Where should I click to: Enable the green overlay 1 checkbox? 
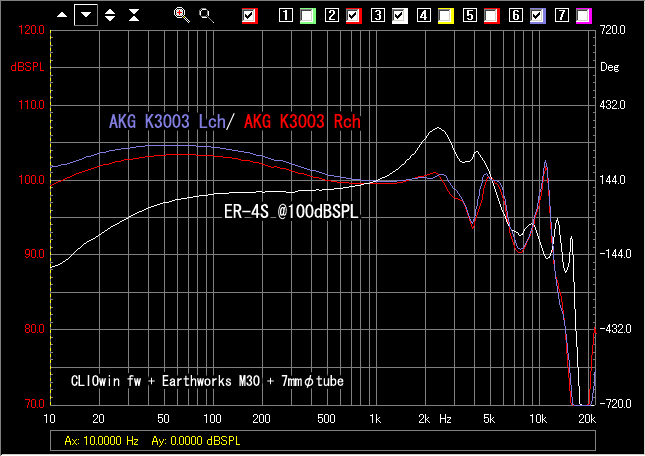pos(307,16)
